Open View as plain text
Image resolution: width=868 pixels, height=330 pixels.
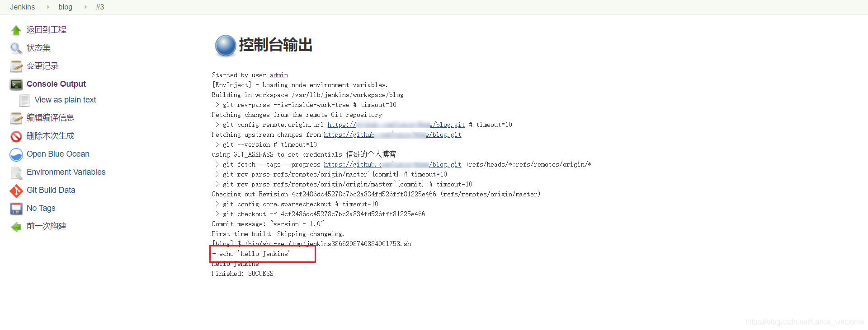tap(65, 100)
